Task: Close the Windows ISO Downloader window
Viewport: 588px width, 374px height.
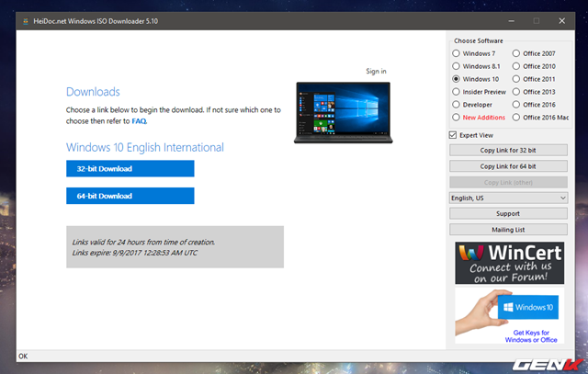Action: pos(561,21)
